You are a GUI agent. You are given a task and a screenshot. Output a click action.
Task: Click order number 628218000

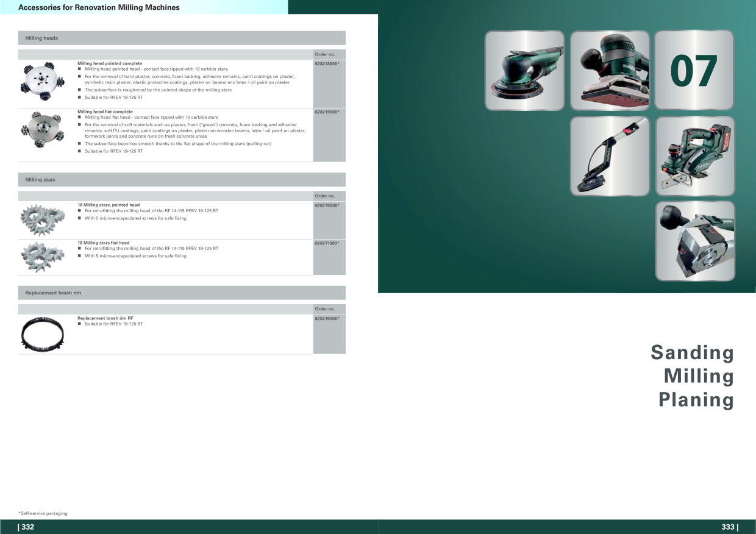tap(327, 63)
